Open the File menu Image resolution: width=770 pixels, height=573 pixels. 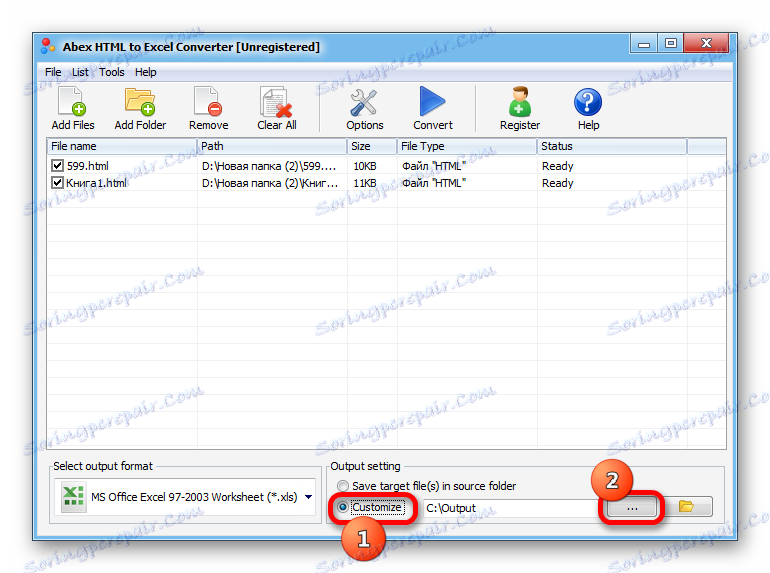coord(53,72)
